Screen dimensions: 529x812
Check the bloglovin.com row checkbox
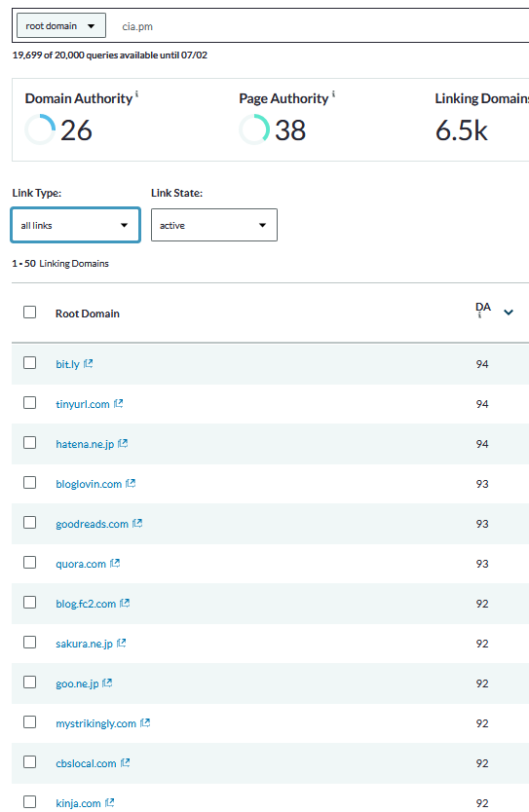pyautogui.click(x=29, y=482)
